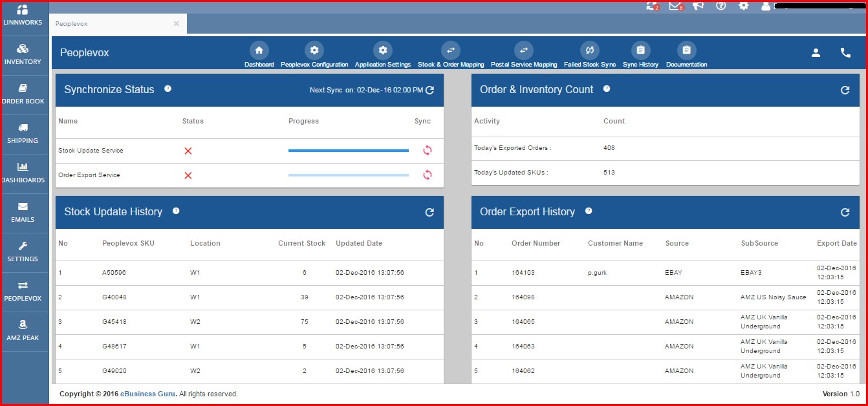Click the Order Export Service progress bar
This screenshot has height=406, width=868.
(349, 175)
